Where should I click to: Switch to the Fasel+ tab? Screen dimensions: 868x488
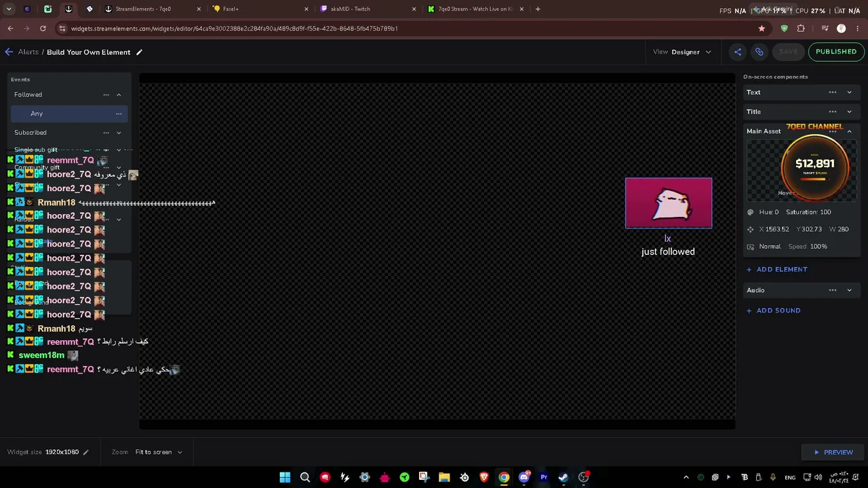(x=260, y=9)
